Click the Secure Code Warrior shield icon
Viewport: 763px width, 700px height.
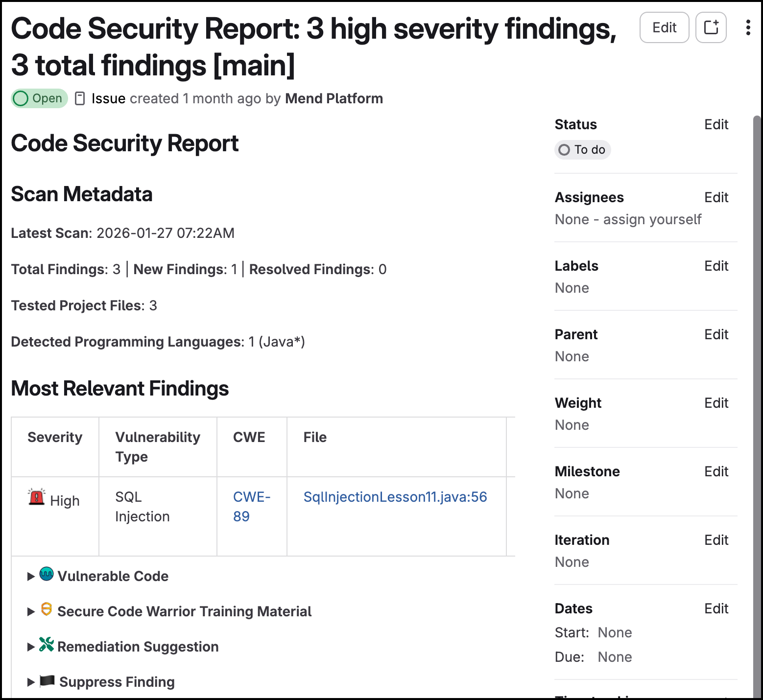click(47, 609)
